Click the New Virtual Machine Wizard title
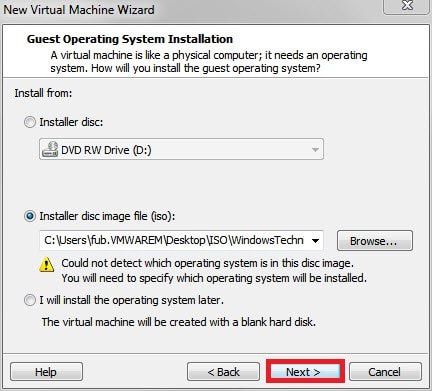The width and height of the screenshot is (432, 391). coord(79,9)
